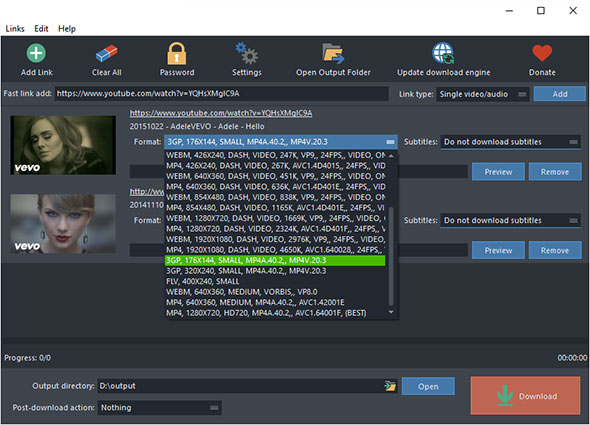Open Subtitles dropdown for second video
The image size is (590, 425).
(x=511, y=220)
